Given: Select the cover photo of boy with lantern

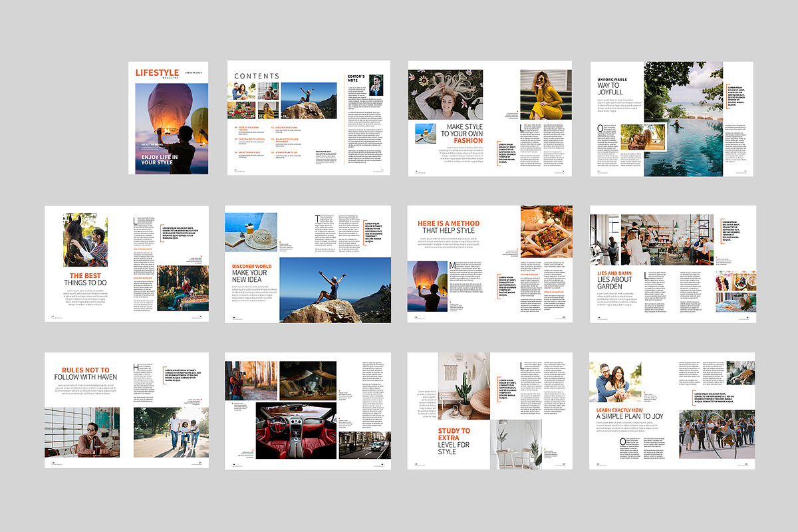Looking at the screenshot, I should tap(172, 129).
